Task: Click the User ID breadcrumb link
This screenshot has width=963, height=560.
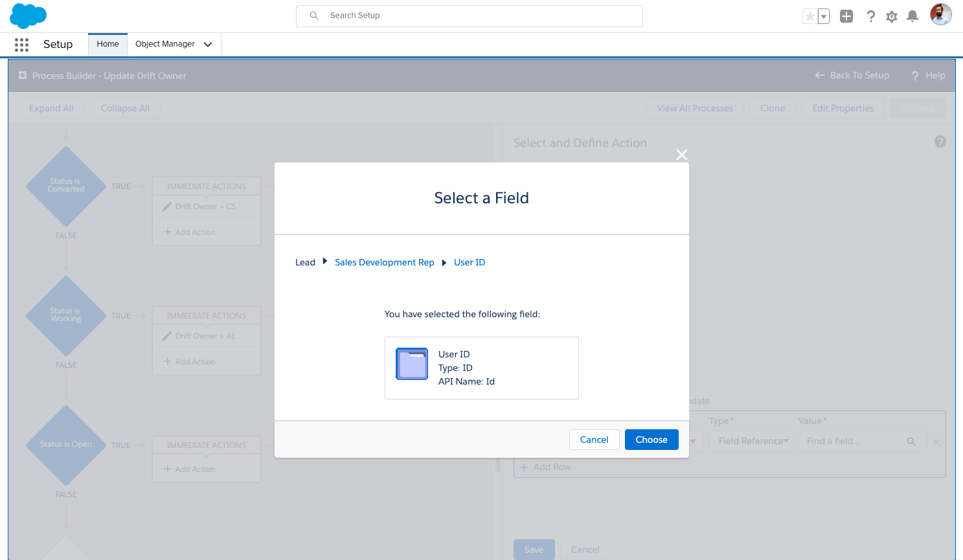Action: (x=470, y=262)
